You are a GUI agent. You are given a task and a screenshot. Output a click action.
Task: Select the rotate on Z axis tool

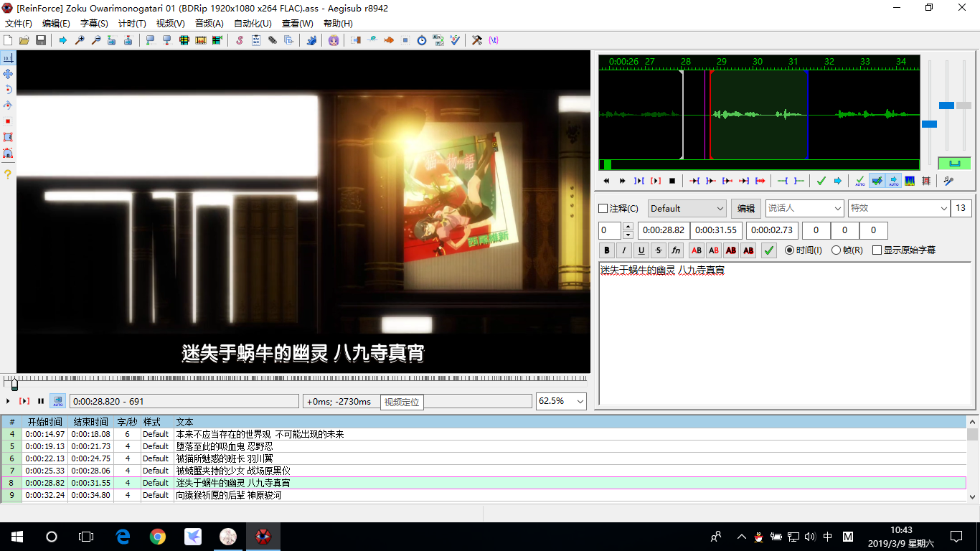click(8, 90)
